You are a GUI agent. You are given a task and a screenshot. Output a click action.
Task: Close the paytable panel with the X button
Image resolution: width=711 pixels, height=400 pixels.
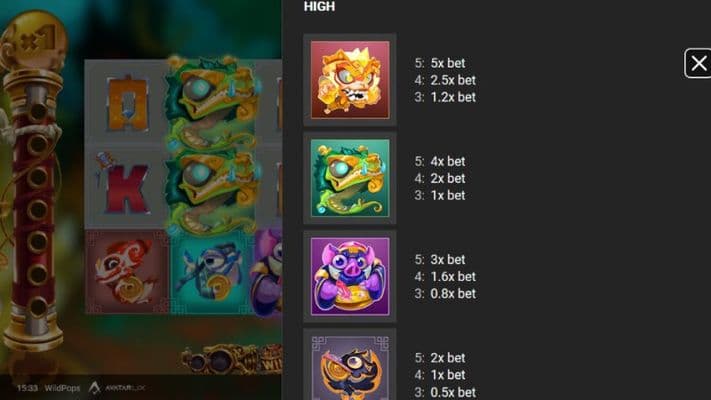click(x=698, y=63)
